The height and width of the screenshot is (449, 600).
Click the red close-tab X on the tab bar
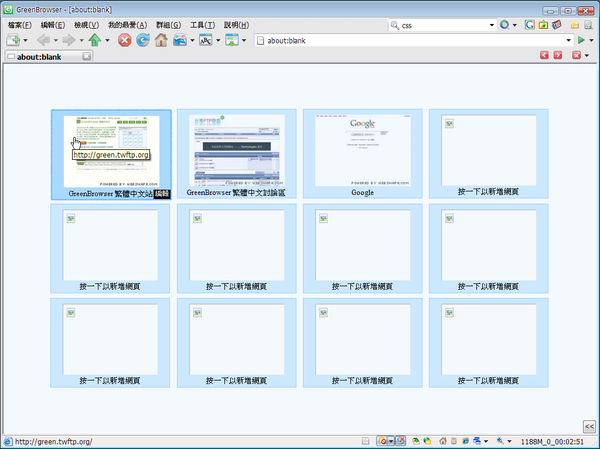pos(577,55)
